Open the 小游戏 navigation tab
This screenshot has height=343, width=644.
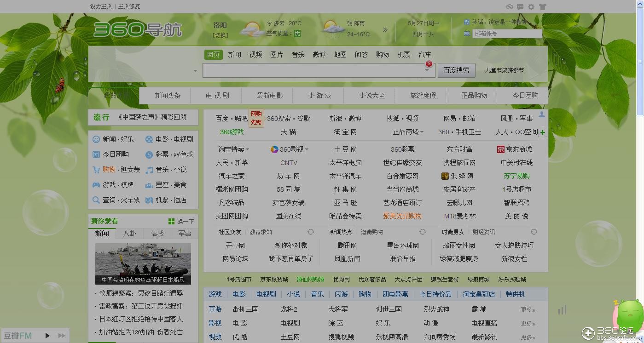[319, 96]
